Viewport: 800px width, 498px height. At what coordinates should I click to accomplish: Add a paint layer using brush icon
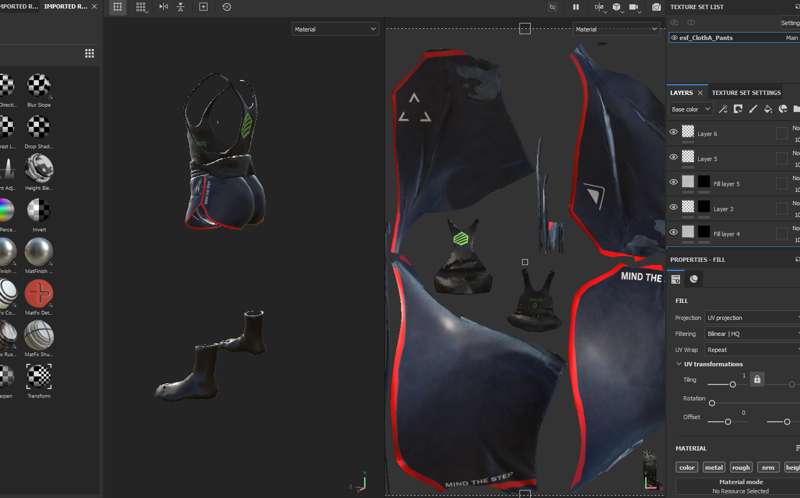pos(752,109)
